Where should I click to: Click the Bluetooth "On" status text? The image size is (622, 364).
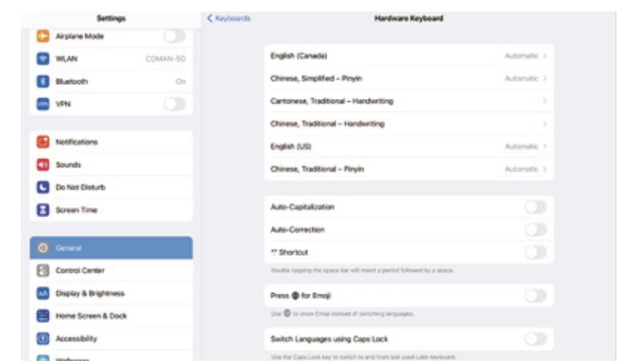(x=180, y=81)
